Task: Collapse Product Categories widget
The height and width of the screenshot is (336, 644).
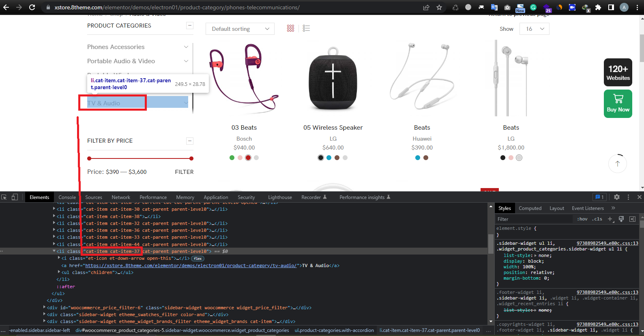Action: click(189, 26)
